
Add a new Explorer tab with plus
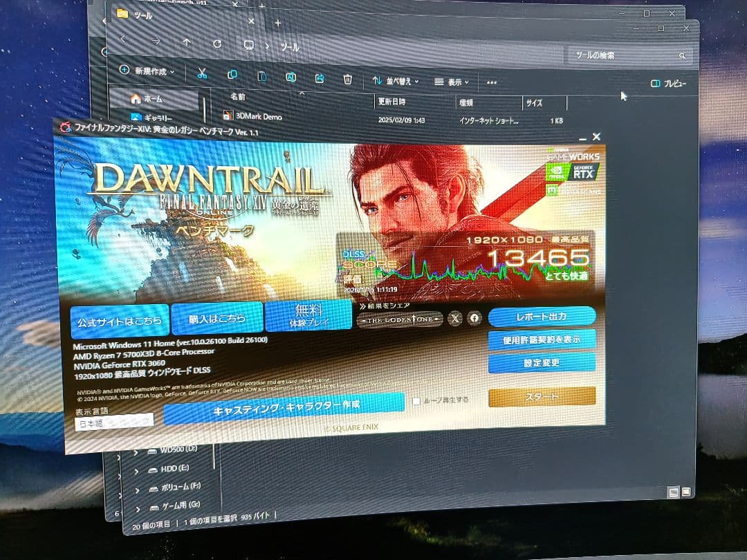coord(278,22)
